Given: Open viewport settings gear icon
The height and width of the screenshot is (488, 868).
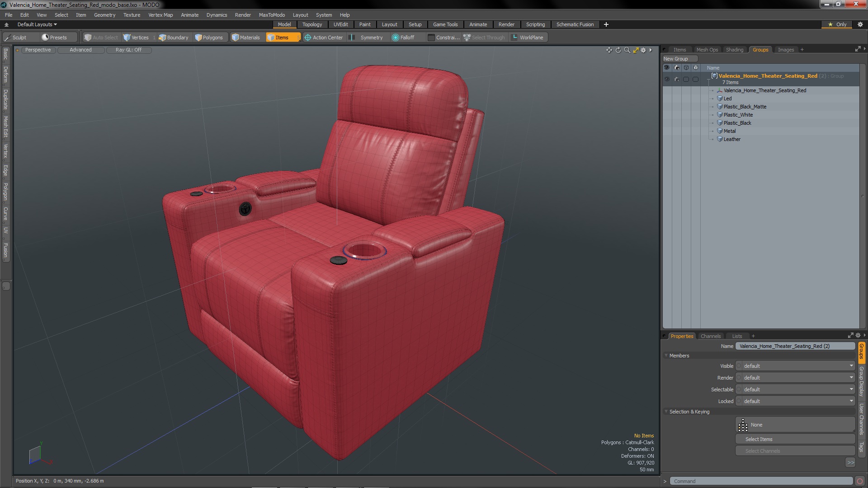Looking at the screenshot, I should click(x=643, y=50).
